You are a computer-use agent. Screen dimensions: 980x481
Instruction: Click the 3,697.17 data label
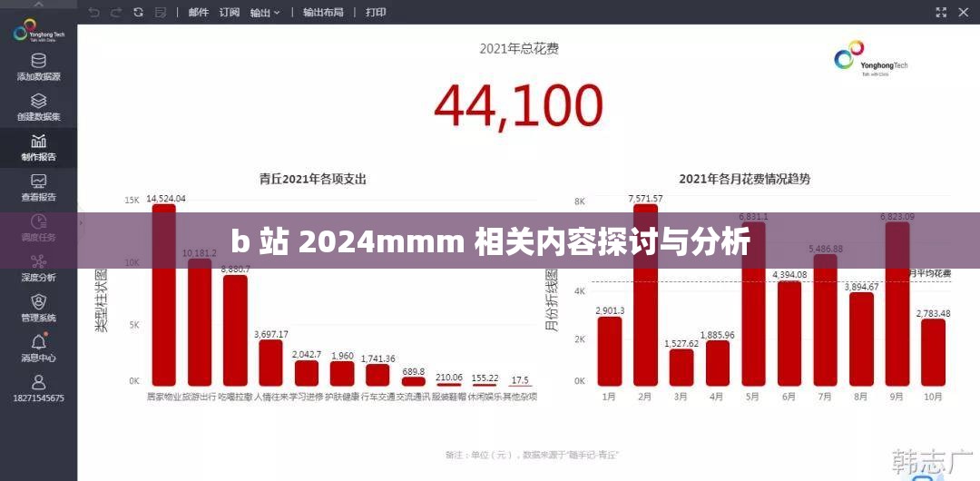[x=271, y=335]
